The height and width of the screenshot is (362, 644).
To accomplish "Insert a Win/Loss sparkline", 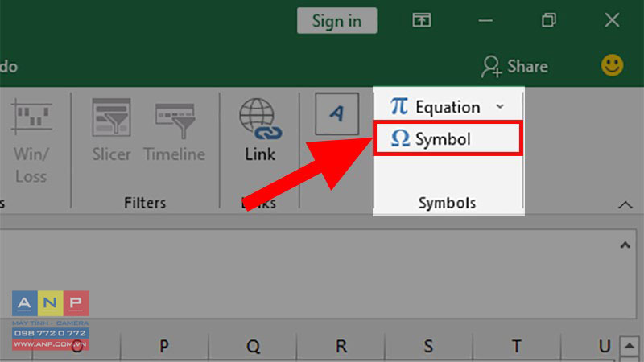I will pos(31,141).
